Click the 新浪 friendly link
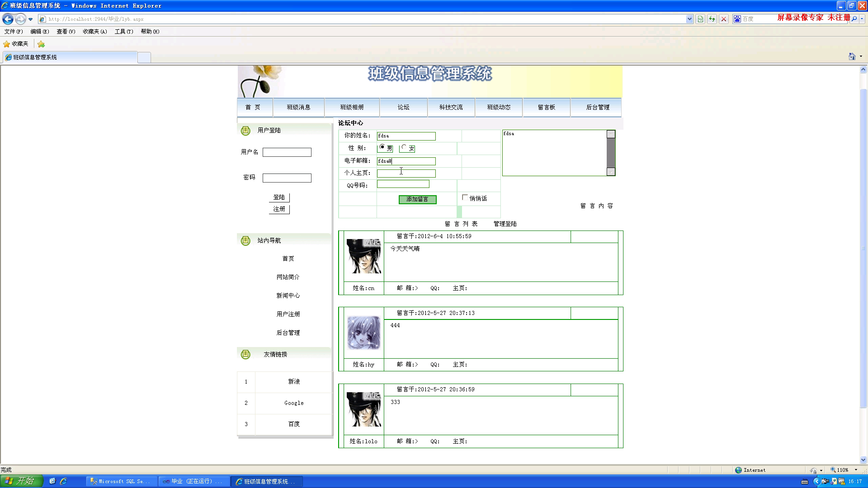This screenshot has height=488, width=868. (x=294, y=382)
